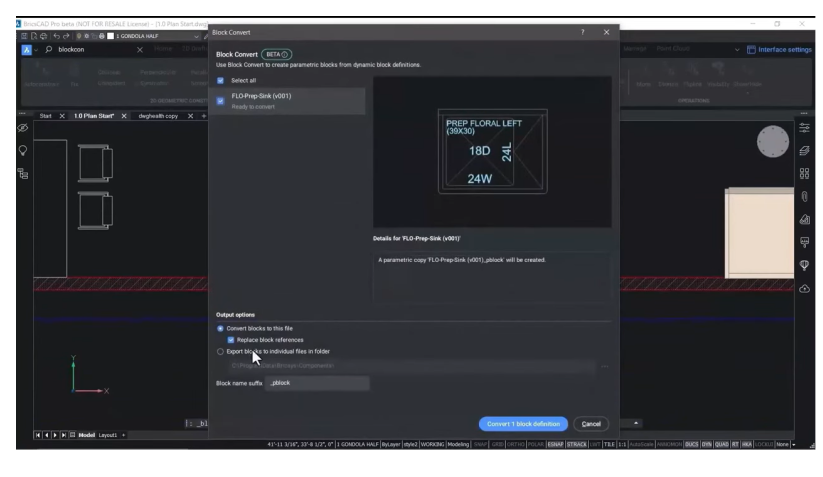Viewport: 823px width, 477px height.
Task: Expand the ribbon options chevron near Interface settings
Action: tap(737, 49)
